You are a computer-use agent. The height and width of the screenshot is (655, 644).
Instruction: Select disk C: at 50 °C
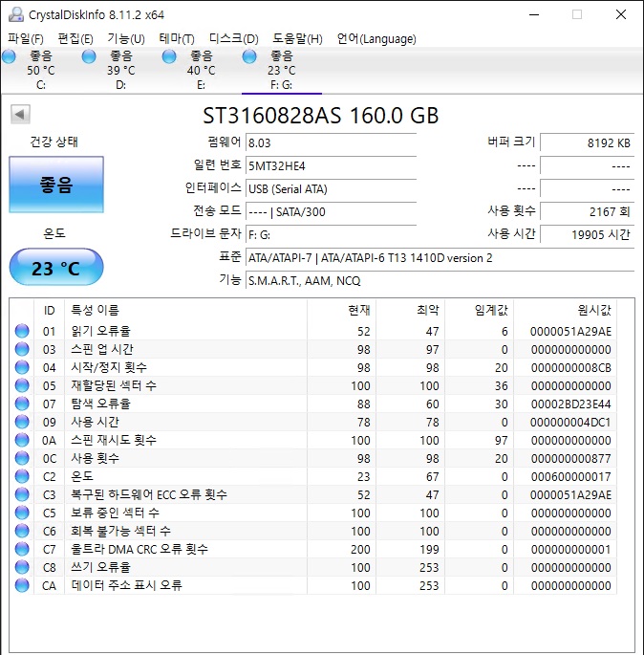41,70
